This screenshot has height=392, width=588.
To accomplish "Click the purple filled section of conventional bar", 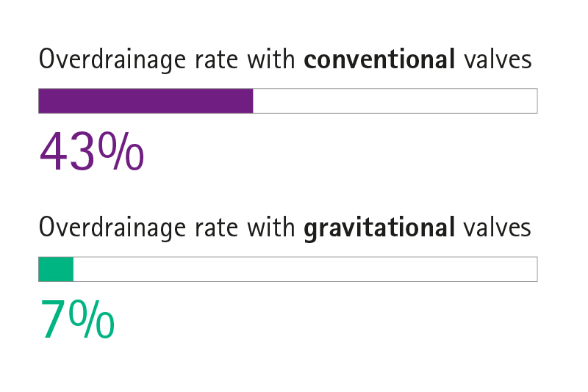I will point(146,101).
